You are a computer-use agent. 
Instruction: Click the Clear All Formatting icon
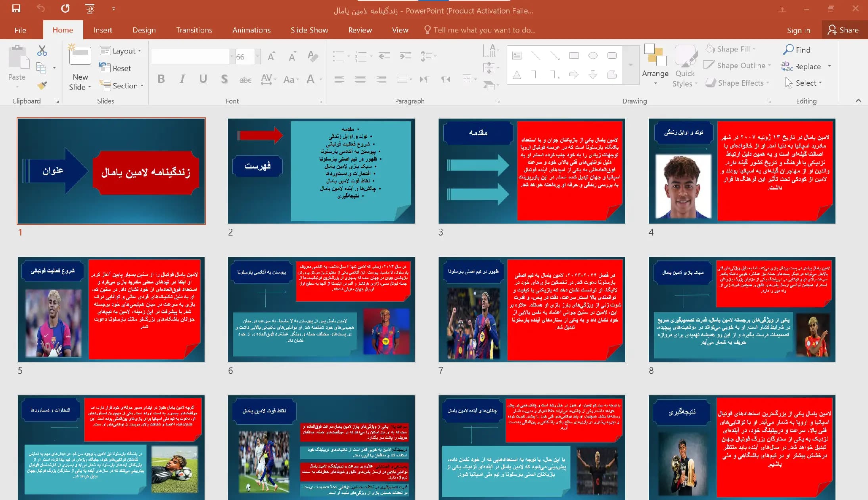(x=312, y=57)
